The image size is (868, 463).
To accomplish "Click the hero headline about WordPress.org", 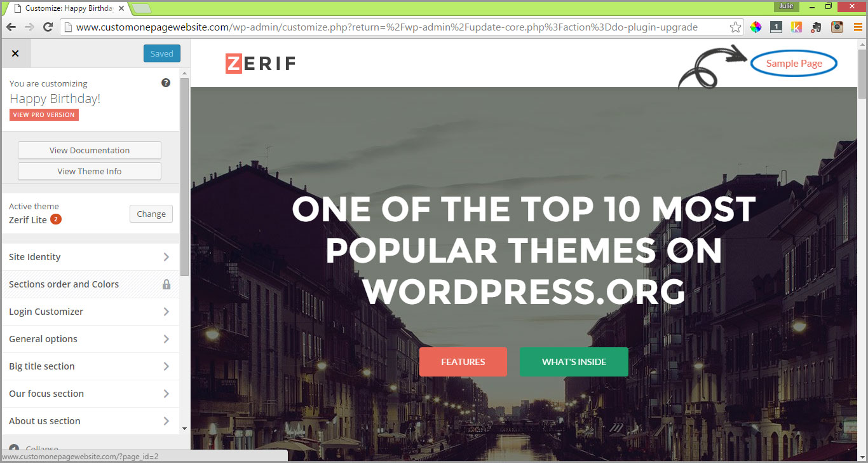I will (x=524, y=251).
